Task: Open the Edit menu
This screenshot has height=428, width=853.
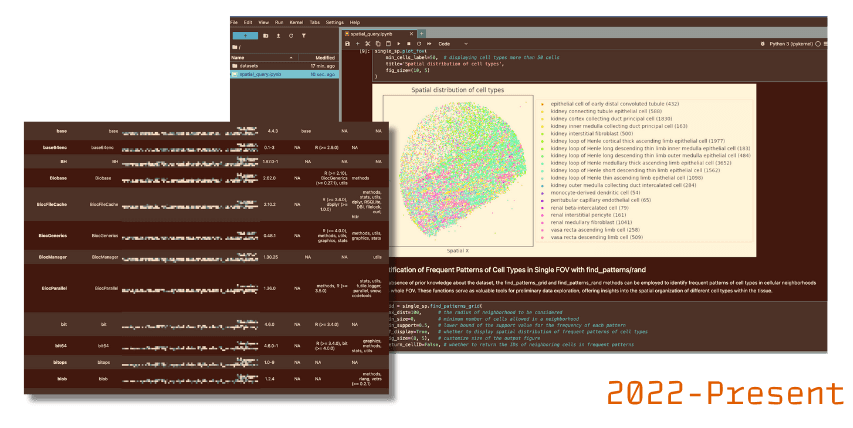Action: [x=248, y=22]
